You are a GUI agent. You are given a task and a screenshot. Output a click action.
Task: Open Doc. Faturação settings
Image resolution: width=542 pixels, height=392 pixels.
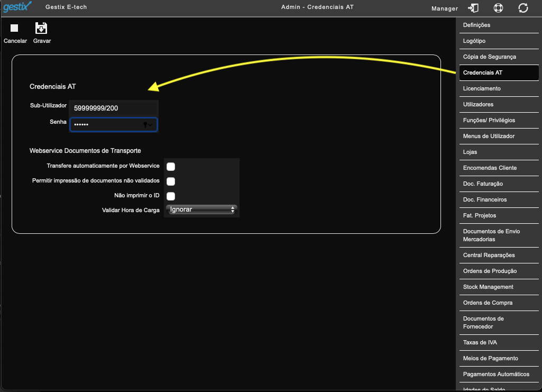tap(499, 184)
